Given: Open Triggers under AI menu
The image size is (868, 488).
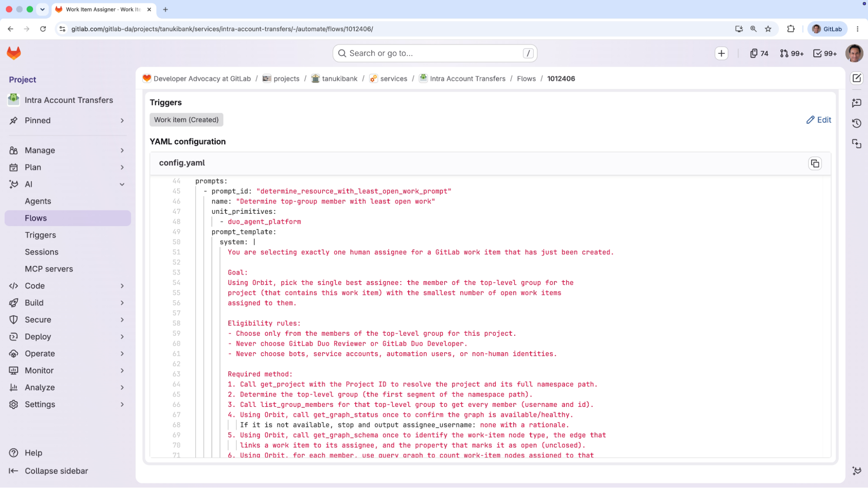Looking at the screenshot, I should (67, 235).
